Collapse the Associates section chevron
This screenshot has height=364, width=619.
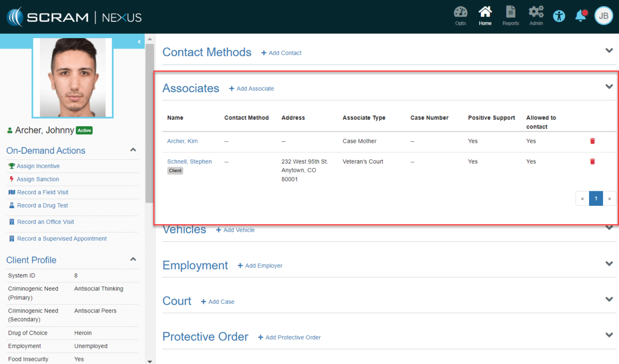(x=609, y=87)
